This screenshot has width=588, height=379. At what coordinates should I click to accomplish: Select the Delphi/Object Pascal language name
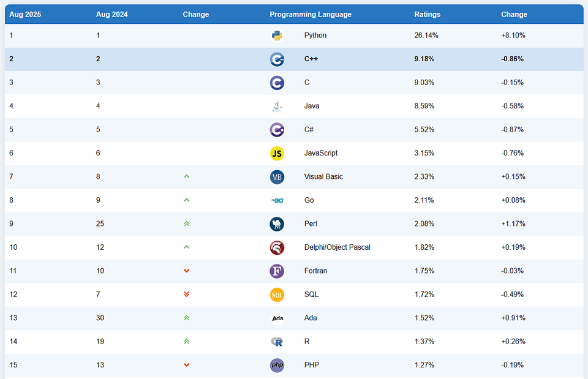pos(337,247)
